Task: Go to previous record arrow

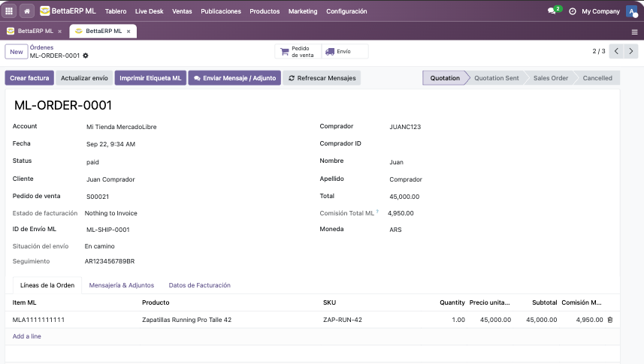Action: (x=616, y=51)
